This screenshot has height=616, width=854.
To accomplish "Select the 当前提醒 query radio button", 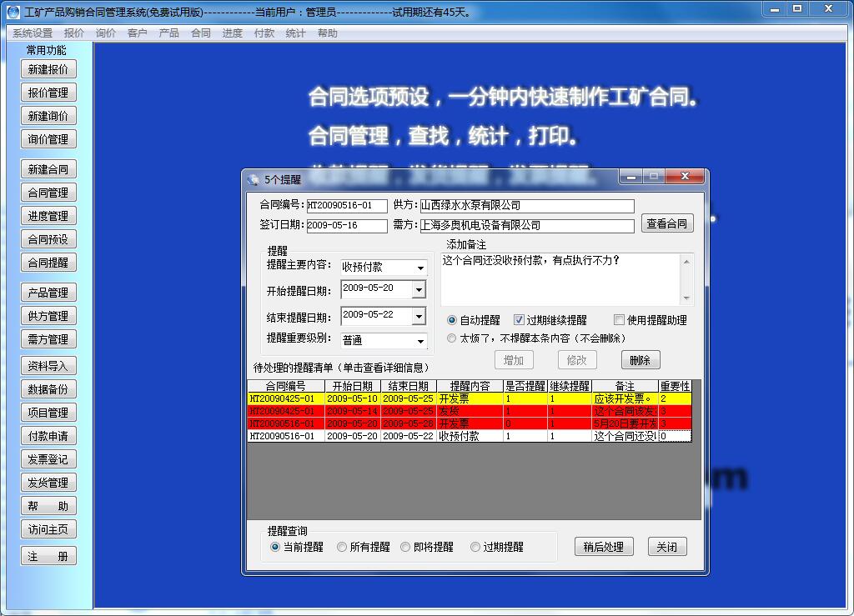I will [275, 547].
